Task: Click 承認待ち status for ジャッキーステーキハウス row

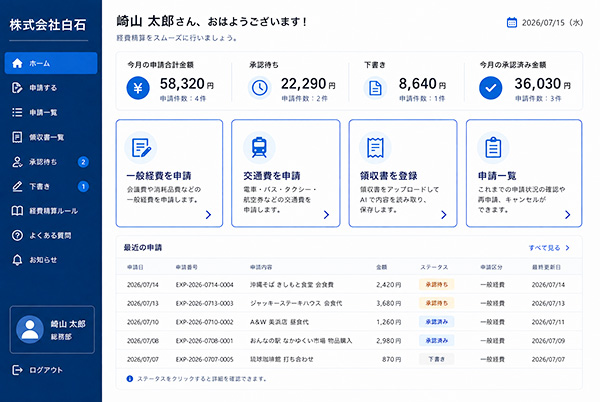Action: coord(437,303)
